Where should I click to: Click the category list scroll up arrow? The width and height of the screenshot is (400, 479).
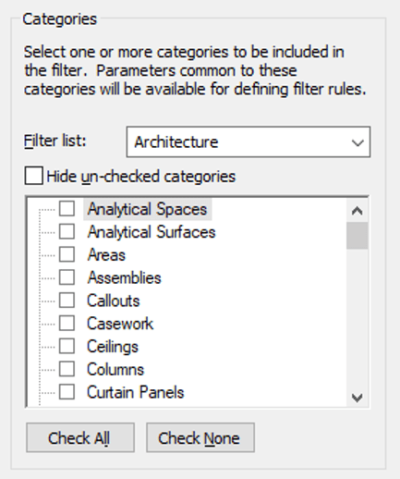coord(357,211)
